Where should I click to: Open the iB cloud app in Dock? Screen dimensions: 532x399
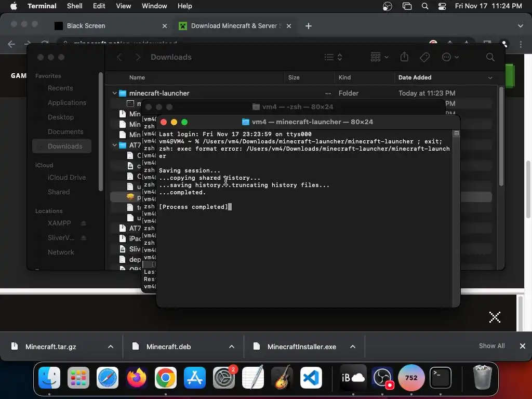tap(353, 378)
